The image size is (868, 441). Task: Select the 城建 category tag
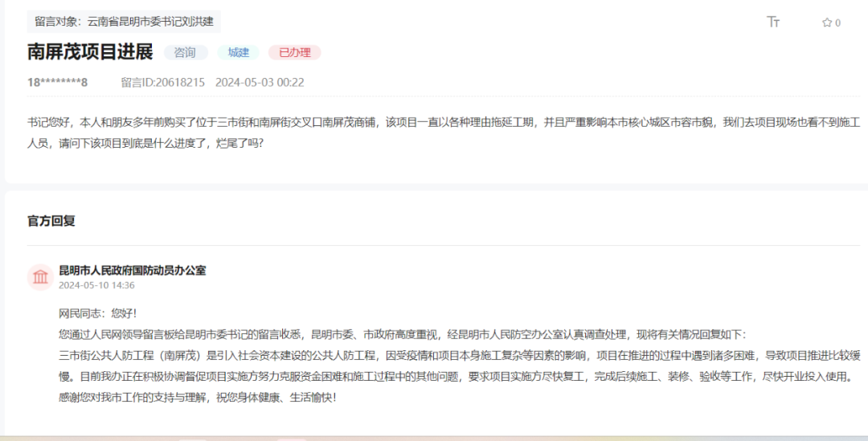pos(238,52)
